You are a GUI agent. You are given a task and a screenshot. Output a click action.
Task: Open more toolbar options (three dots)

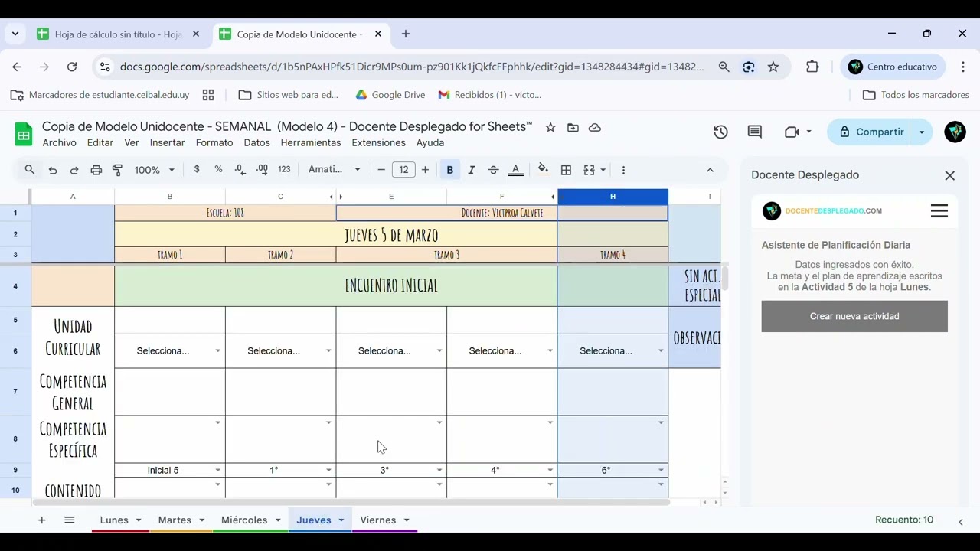[623, 170]
